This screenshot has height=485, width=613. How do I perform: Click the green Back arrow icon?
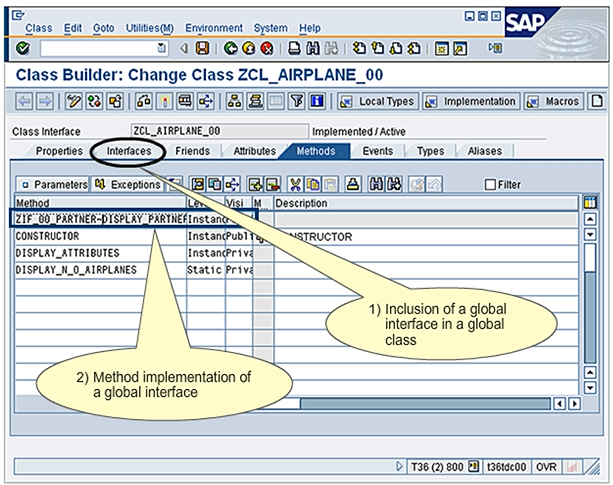[231, 48]
